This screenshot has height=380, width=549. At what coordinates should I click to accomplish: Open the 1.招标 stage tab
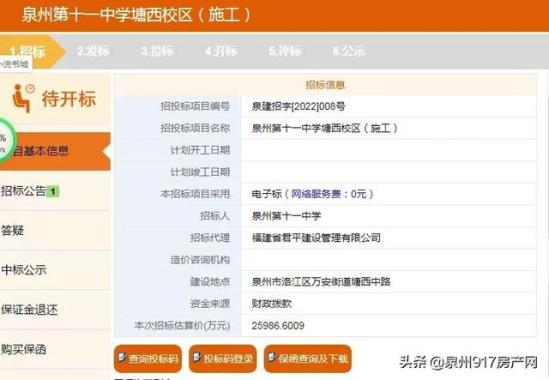pos(32,51)
